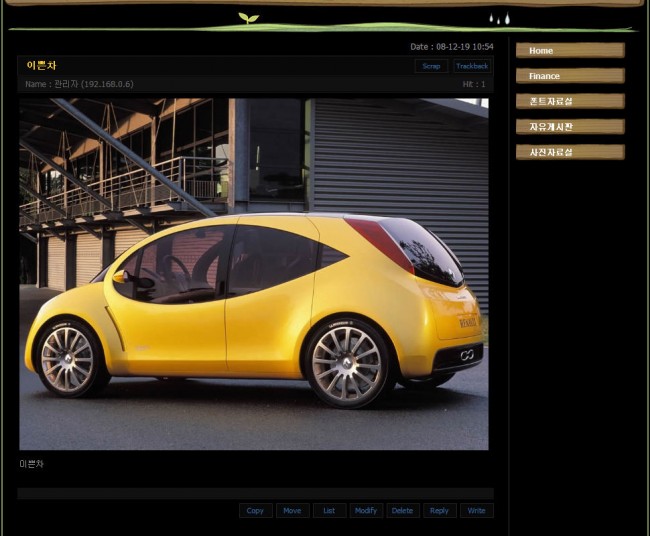Viewport: 650px width, 536px height.
Task: Click the water droplets icon in header
Action: (499, 18)
